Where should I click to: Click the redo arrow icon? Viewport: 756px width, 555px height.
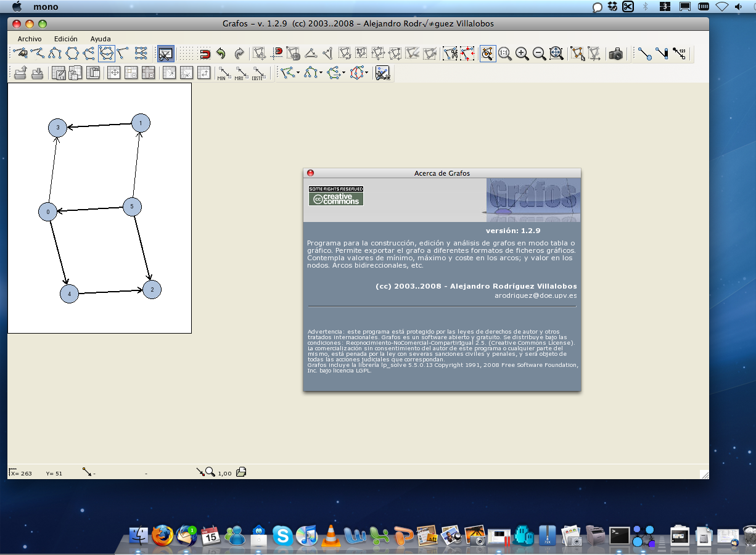click(239, 54)
